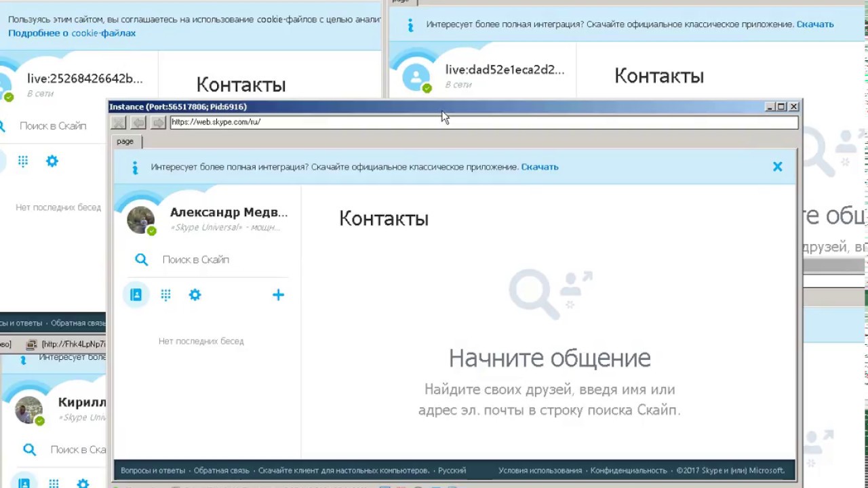Image resolution: width=868 pixels, height=488 pixels.
Task: Click 'Подробнее о cookie-файлах' in top-left window
Action: 72,33
